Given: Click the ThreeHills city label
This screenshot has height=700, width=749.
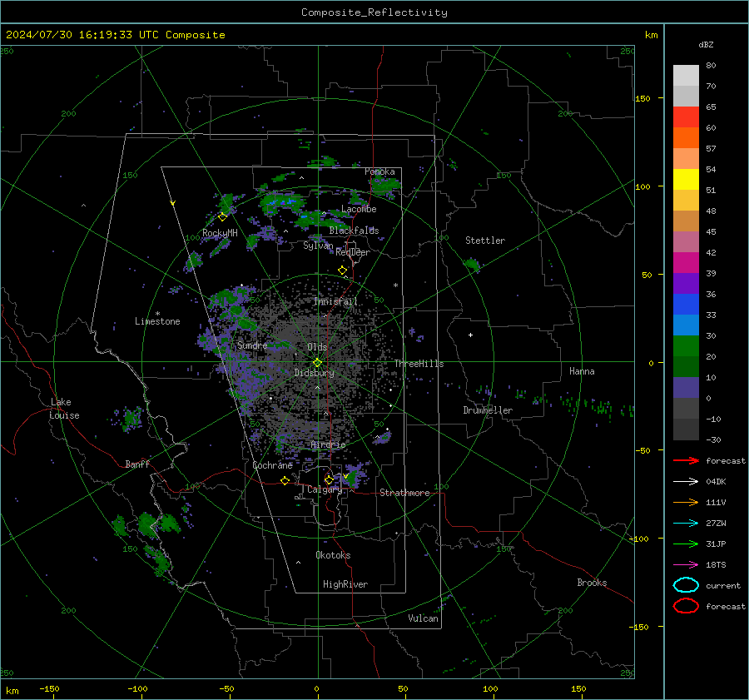Looking at the screenshot, I should coord(419,364).
